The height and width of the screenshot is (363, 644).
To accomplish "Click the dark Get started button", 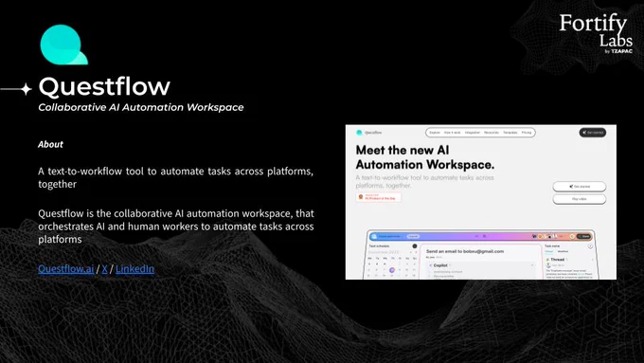I will (x=593, y=133).
